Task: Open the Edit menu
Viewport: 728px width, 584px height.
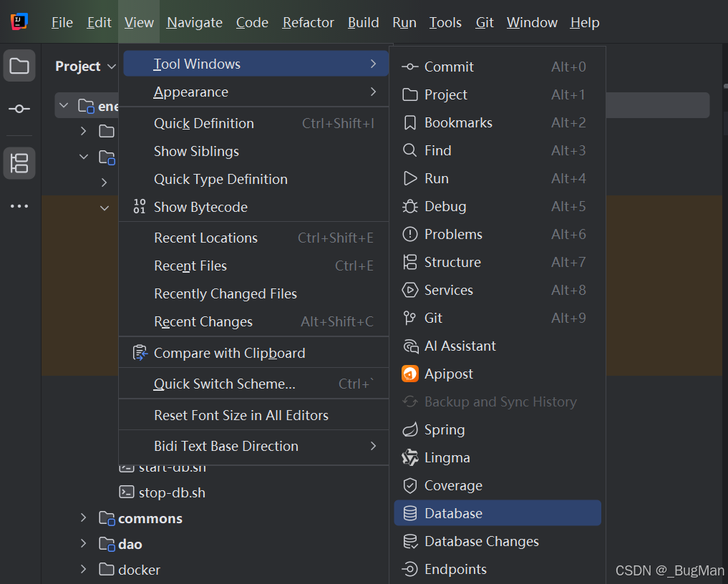Action: [x=99, y=22]
